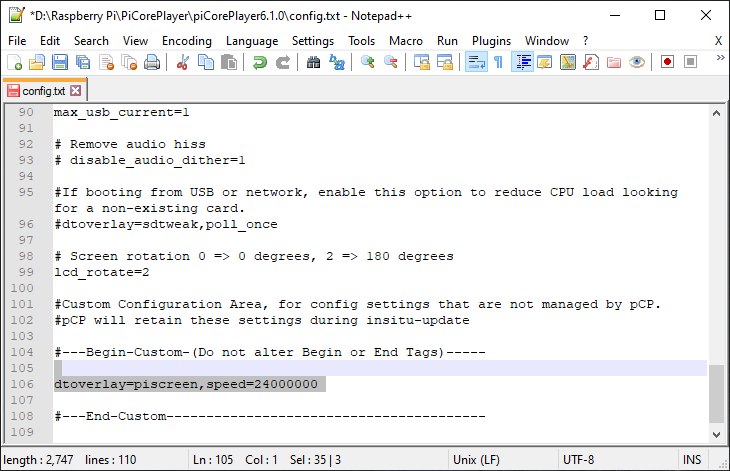
Task: Close the config.txt tab with its X
Action: pos(75,91)
